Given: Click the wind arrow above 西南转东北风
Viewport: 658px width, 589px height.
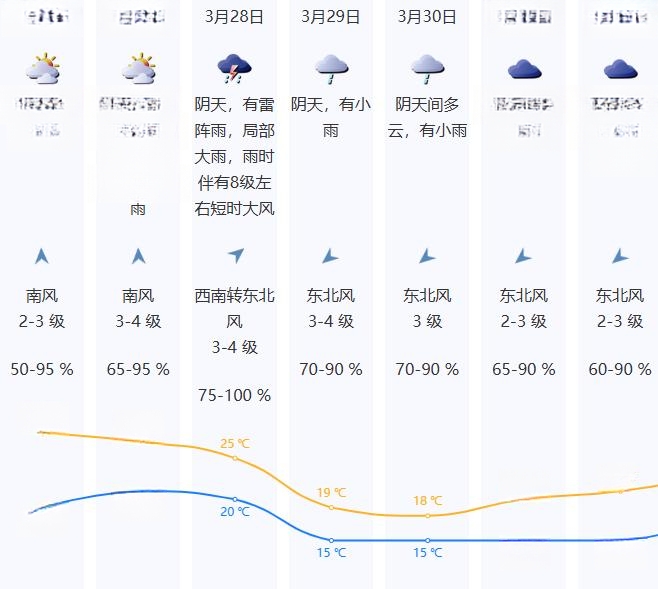Looking at the screenshot, I should (235, 255).
